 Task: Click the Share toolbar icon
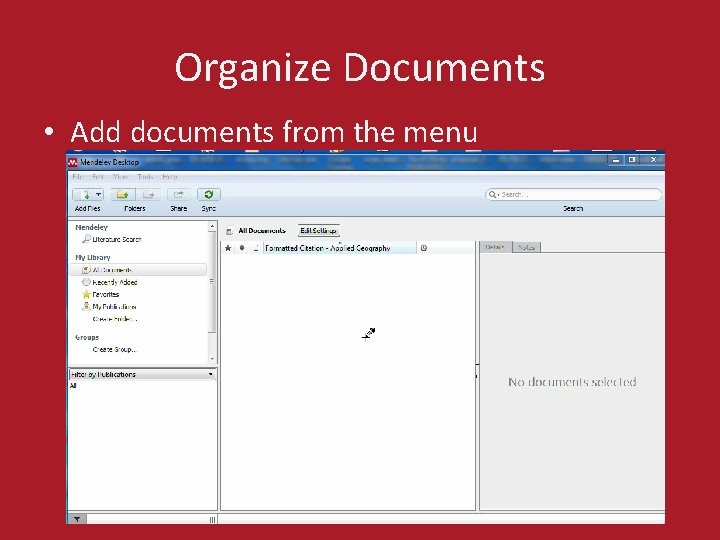click(x=179, y=195)
